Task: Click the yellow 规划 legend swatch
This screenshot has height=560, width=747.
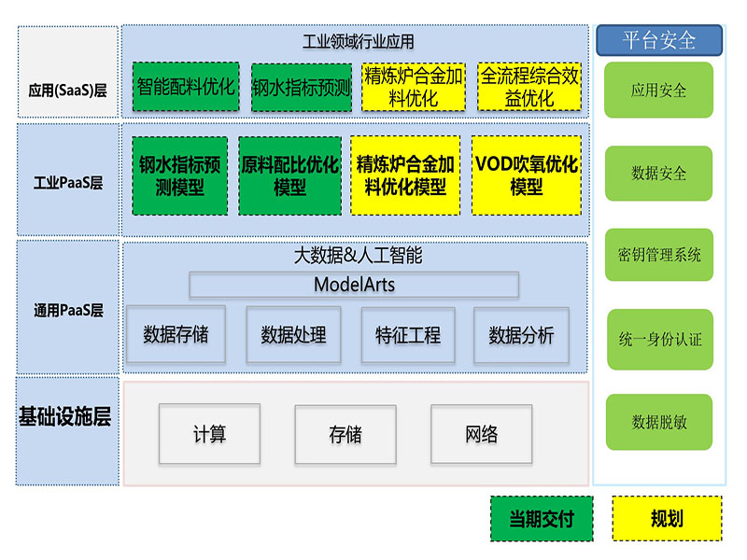Action: pos(667,518)
